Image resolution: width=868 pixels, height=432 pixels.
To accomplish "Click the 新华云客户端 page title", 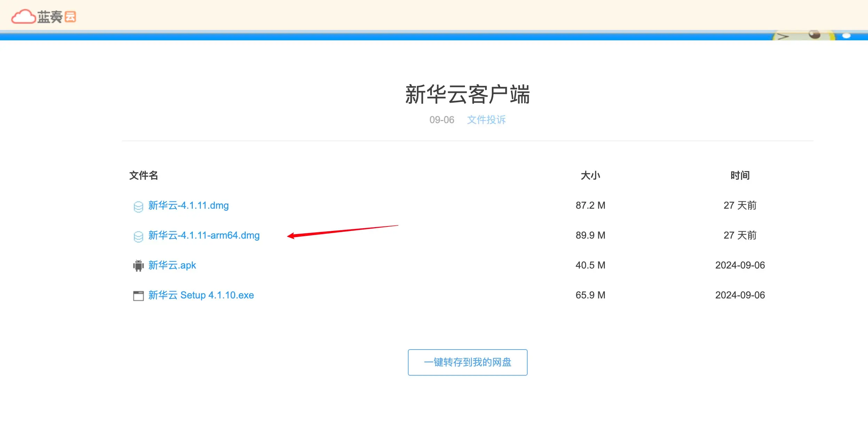I will 467,94.
